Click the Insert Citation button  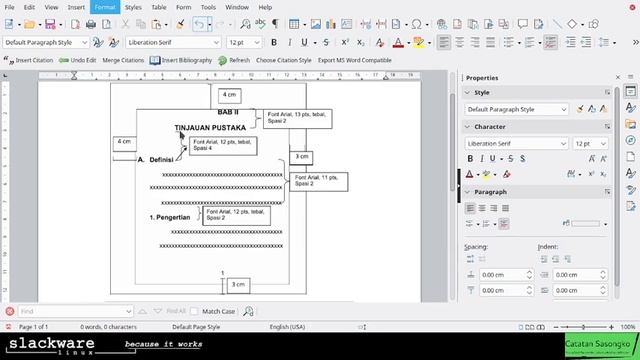[x=29, y=60]
